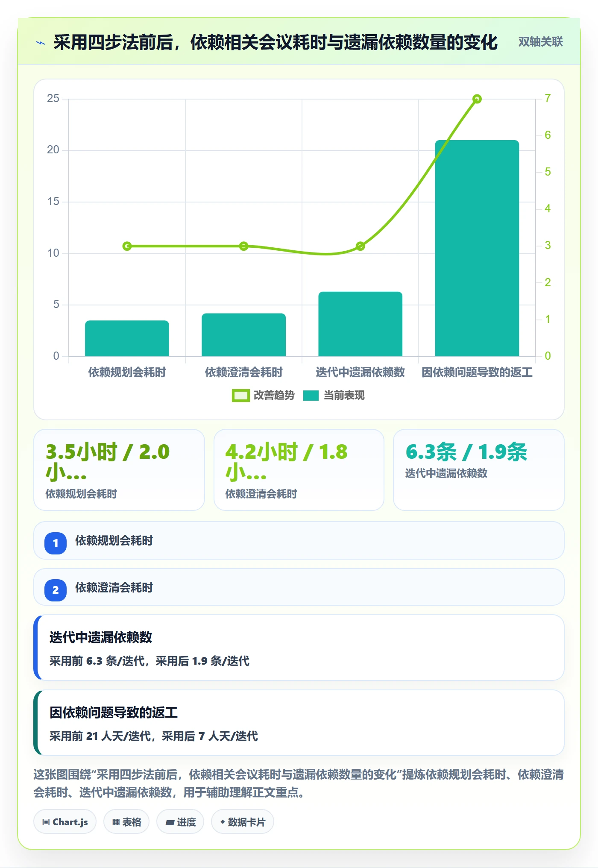Click the 依赖规划会耗时 bar in chart

point(127,338)
